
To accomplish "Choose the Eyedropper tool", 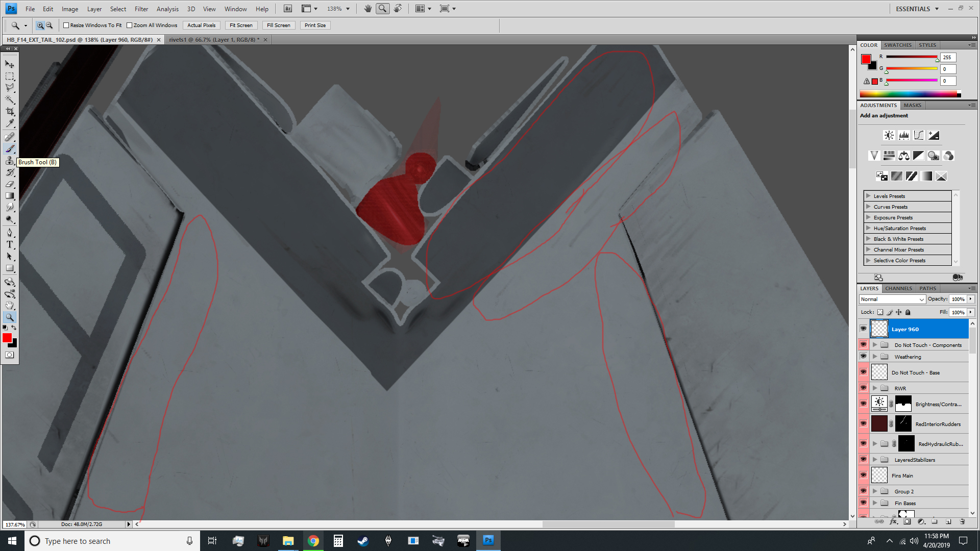I will tap(10, 123).
